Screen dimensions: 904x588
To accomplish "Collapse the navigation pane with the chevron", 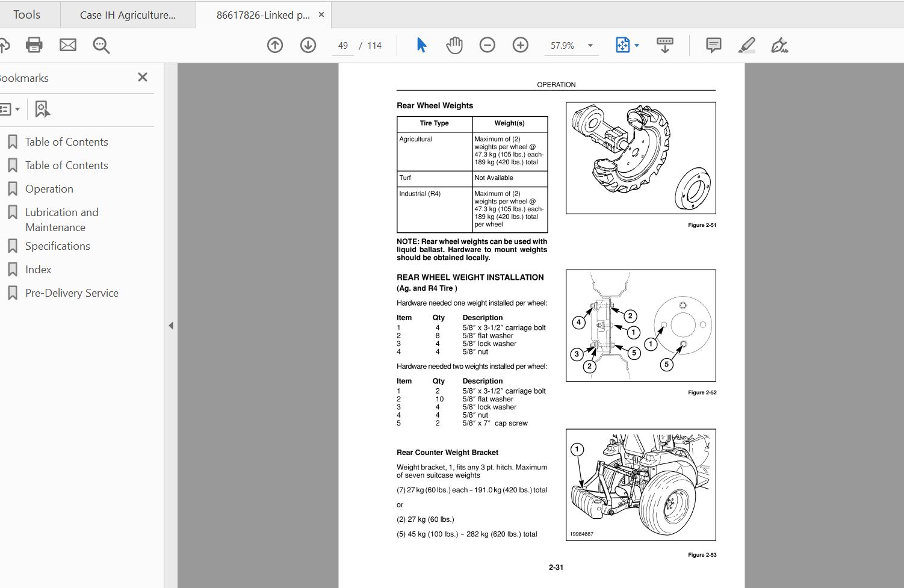I will point(171,325).
